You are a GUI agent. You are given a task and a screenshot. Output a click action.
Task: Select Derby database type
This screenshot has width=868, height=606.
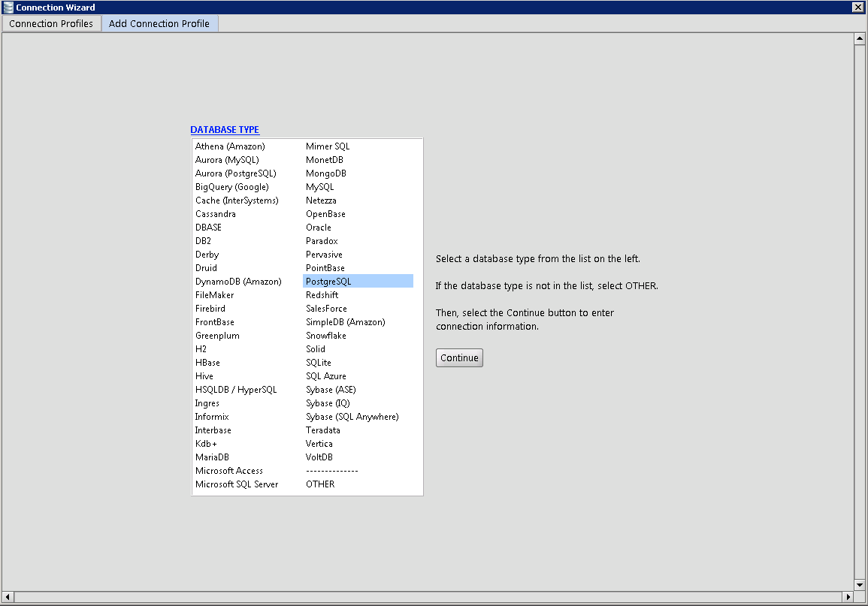207,255
